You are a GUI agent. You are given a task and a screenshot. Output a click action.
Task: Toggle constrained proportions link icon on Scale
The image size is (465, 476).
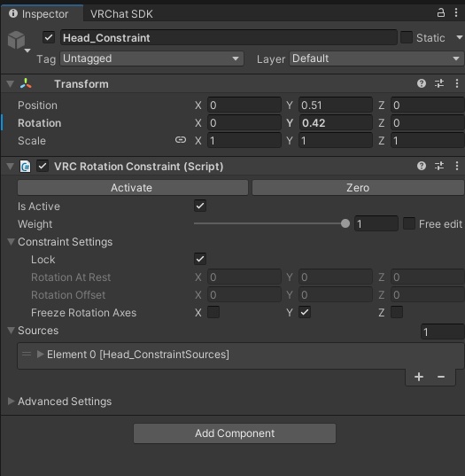(x=181, y=140)
